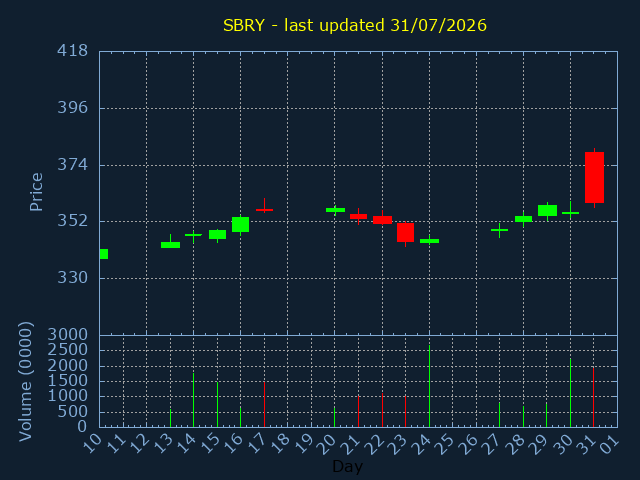Select the green candlestick on day 29
The width and height of the screenshot is (640, 480).
tap(547, 211)
